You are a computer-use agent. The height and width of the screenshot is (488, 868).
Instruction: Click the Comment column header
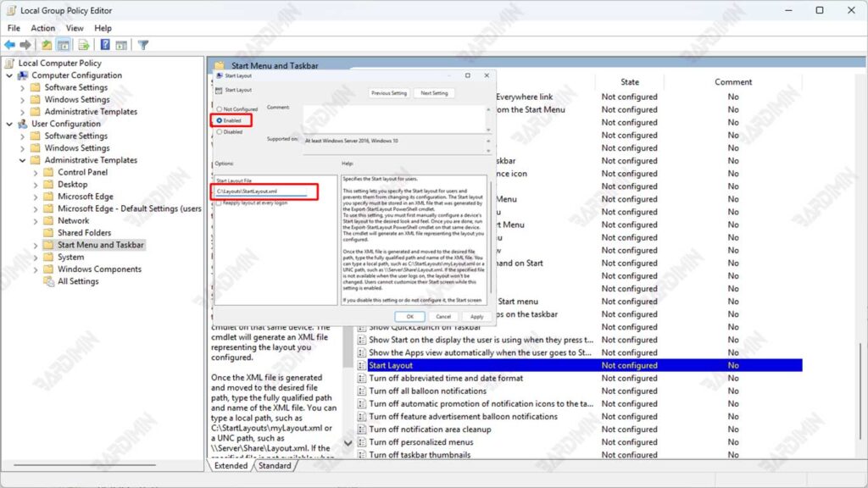click(x=733, y=82)
